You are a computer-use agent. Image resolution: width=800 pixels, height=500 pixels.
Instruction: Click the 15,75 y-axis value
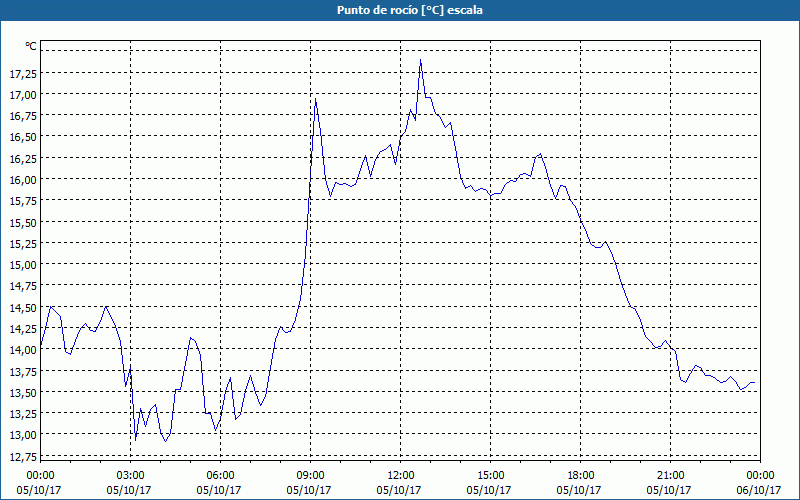pyautogui.click(x=23, y=201)
